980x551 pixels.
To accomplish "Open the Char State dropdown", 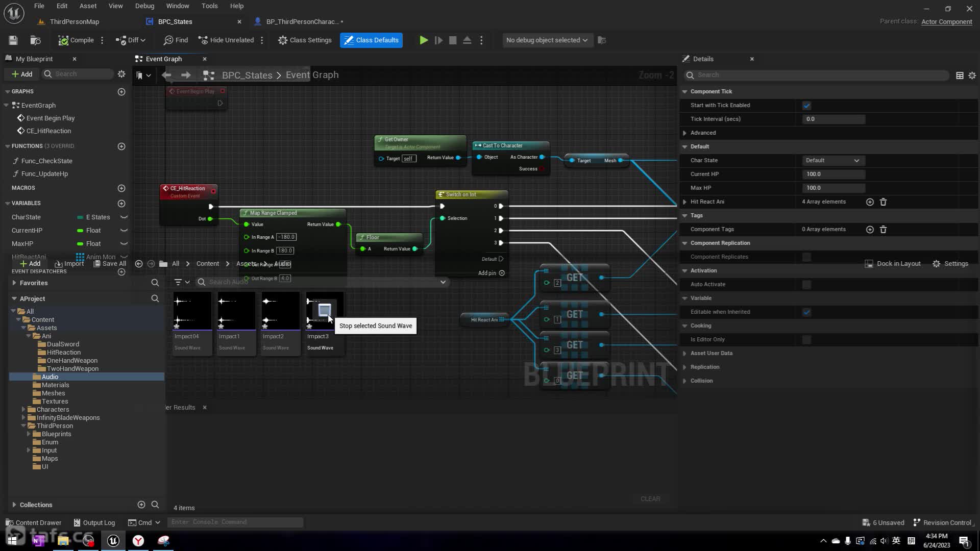I will point(832,161).
